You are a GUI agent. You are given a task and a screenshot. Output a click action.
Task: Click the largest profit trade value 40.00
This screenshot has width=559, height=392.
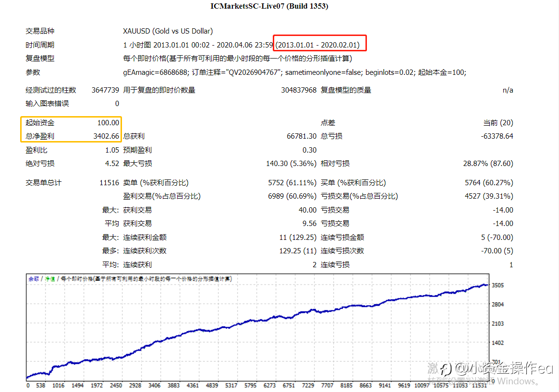tap(308, 211)
